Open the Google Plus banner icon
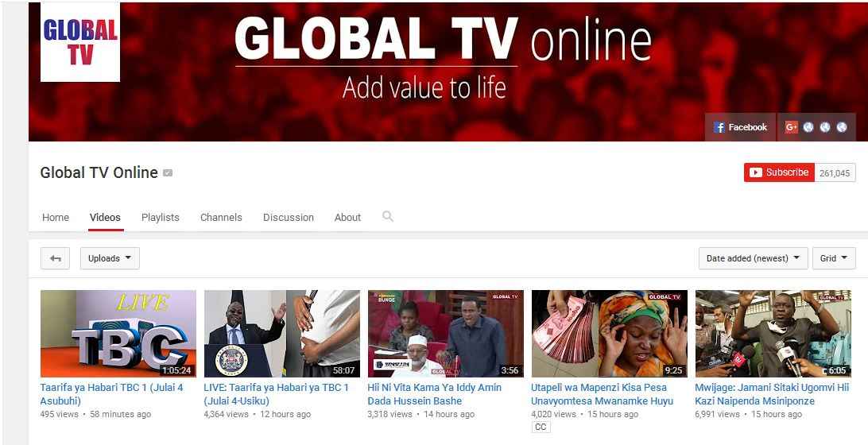 click(791, 127)
